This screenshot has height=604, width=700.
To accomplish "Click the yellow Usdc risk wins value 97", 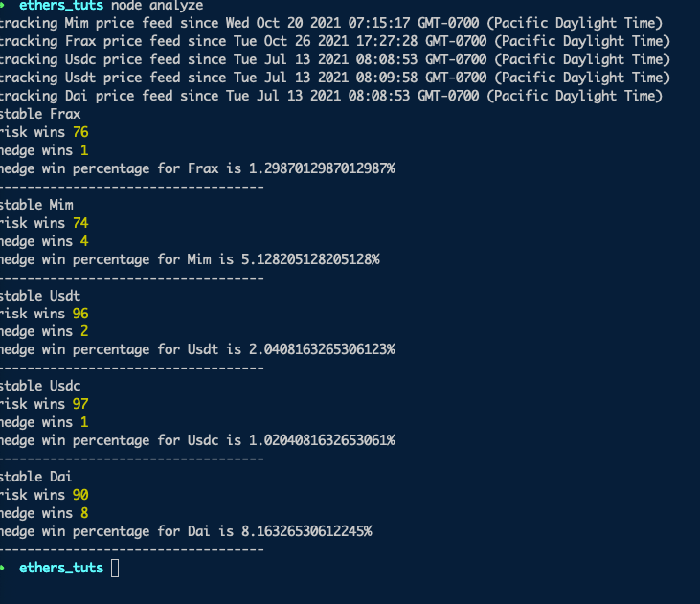I will [x=80, y=404].
